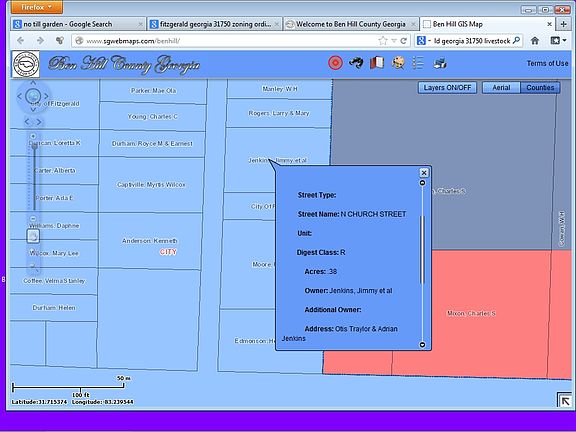Viewport: 576px width, 432px height.
Task: Select Manley W H parcel
Action: point(280,89)
